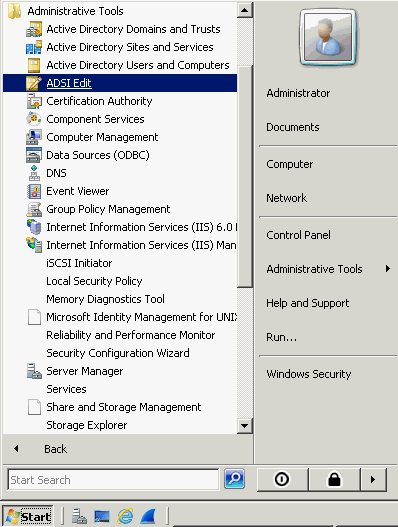Open Computer
Screen dimensions: 398x527
(289, 164)
